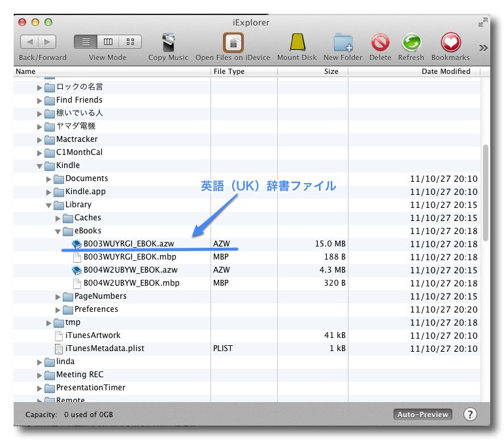Click the PresentationTimer folder icon
This screenshot has height=440, width=504.
point(49,388)
